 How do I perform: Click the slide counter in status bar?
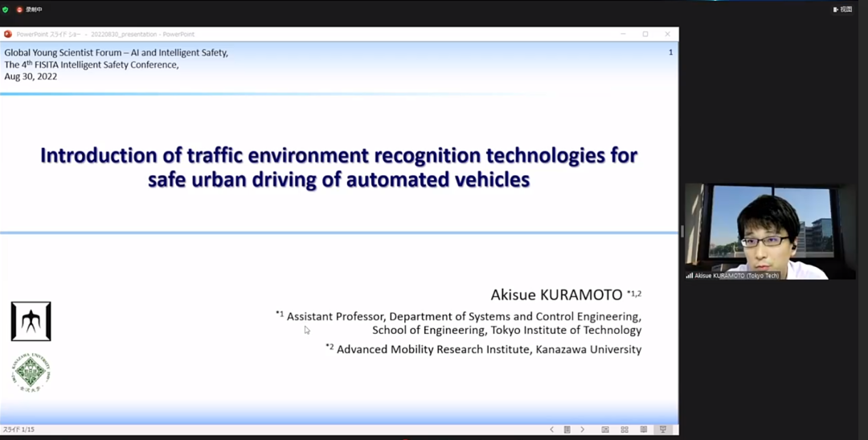[18, 430]
